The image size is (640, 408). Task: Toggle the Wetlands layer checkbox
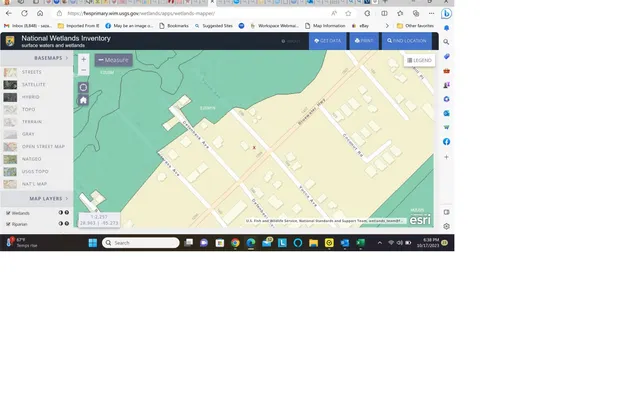click(8, 213)
